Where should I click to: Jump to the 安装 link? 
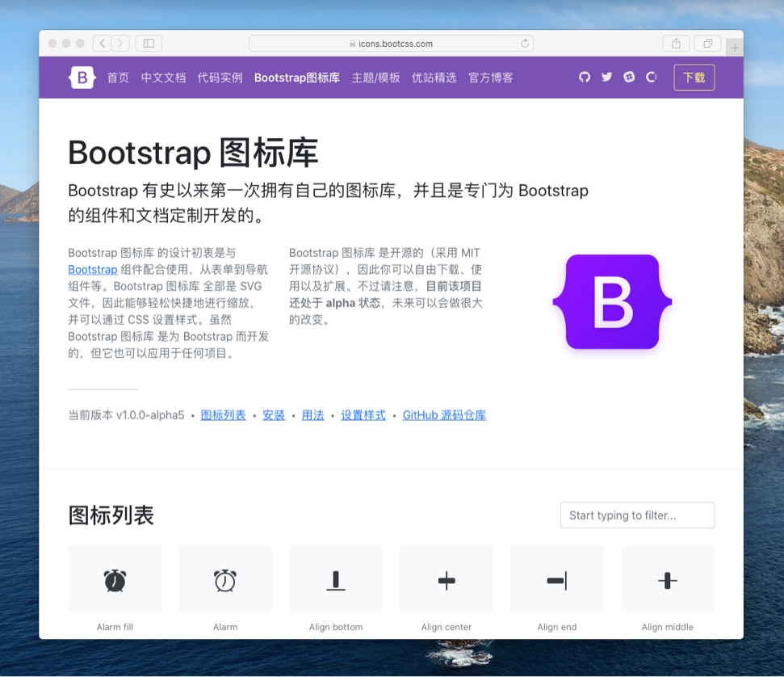(x=274, y=415)
